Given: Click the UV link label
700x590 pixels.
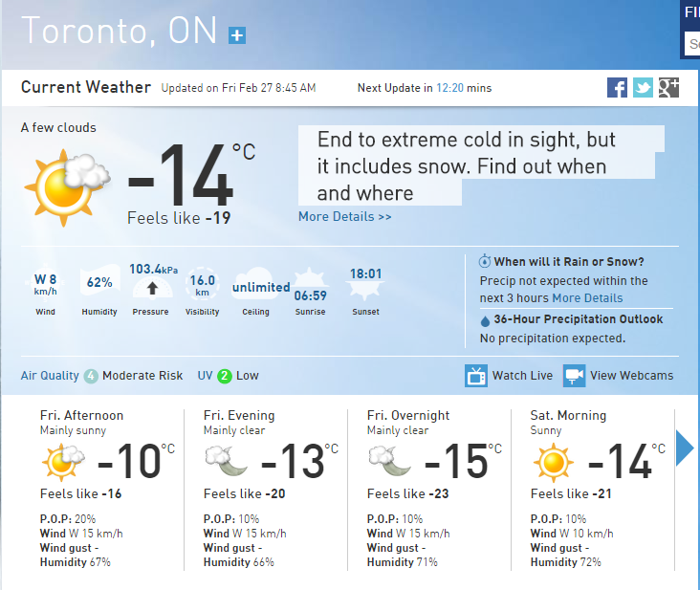Looking at the screenshot, I should pyautogui.click(x=205, y=376).
